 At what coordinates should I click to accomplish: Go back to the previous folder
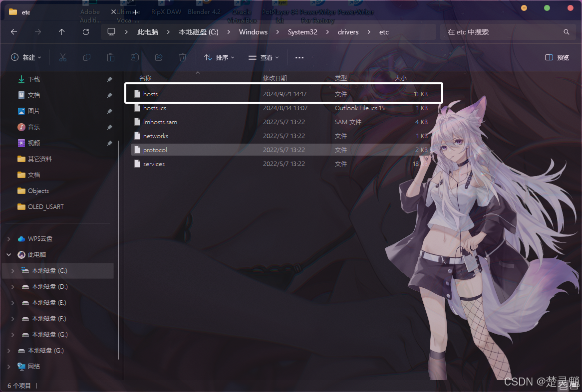[x=14, y=32]
